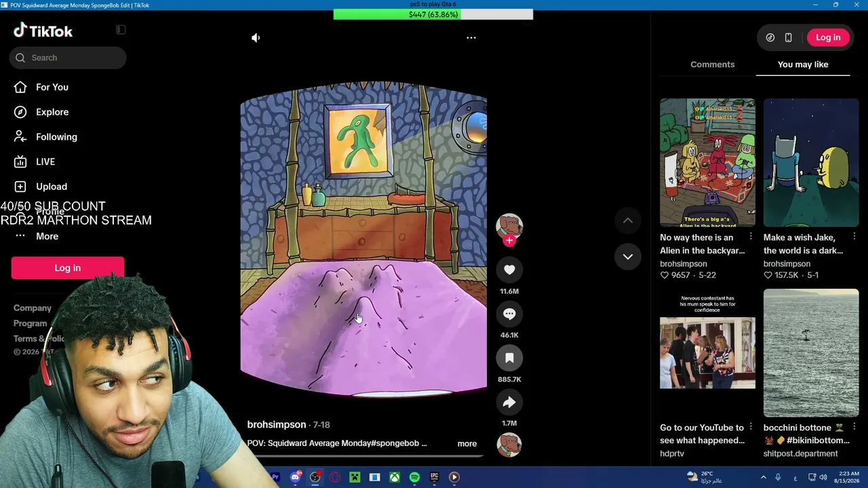Open OBS Studio from the taskbar
The image size is (868, 488).
pyautogui.click(x=315, y=477)
